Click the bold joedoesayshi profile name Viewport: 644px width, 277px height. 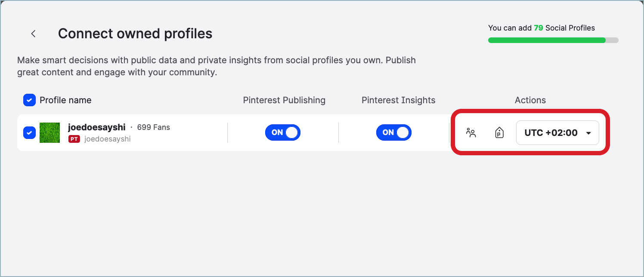click(97, 127)
